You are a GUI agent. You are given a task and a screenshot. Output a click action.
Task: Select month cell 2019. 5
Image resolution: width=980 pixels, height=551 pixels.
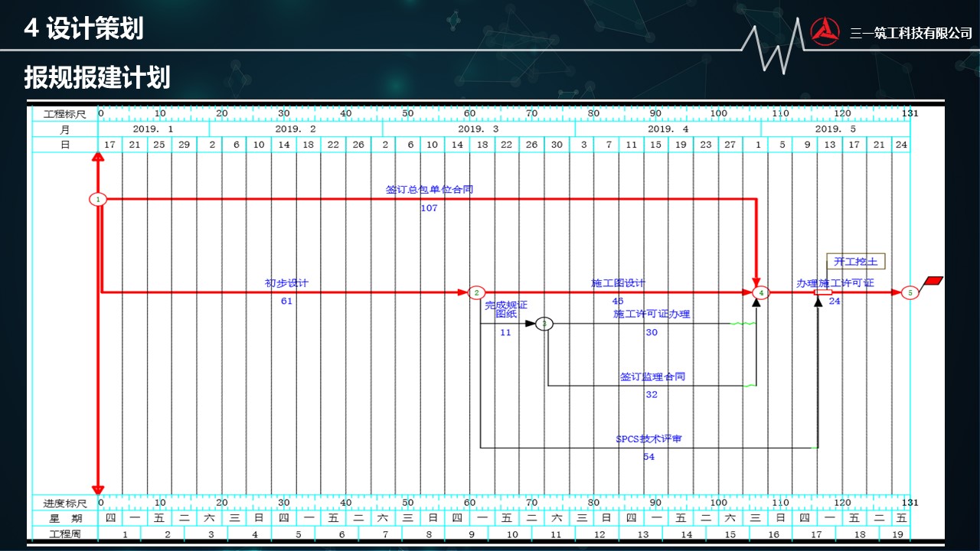tap(835, 129)
